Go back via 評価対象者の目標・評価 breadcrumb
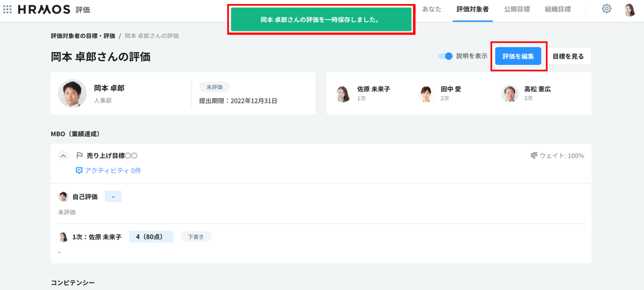This screenshot has height=290, width=644. click(83, 36)
